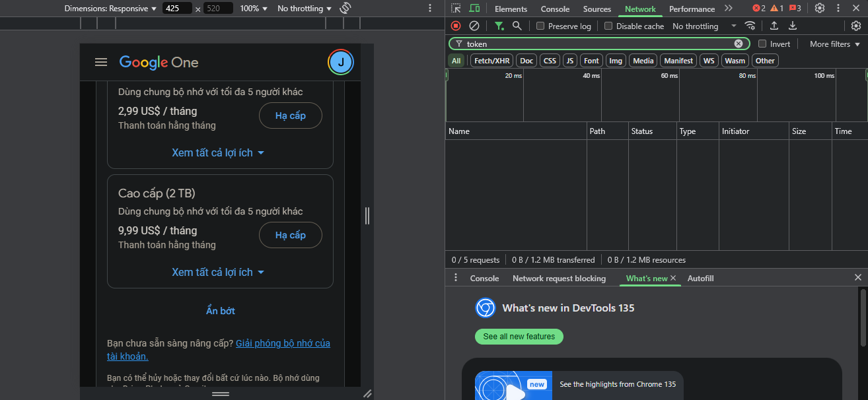868x400 pixels.
Task: Open the network search magnifier icon
Action: [x=517, y=26]
